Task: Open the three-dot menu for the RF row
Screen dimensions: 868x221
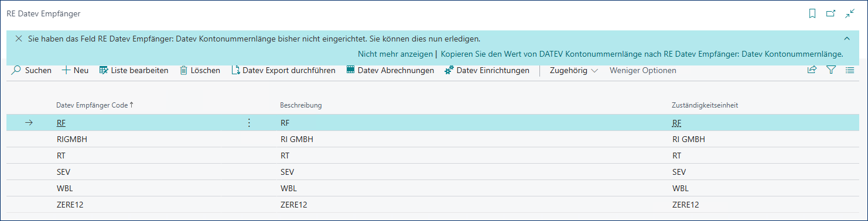Action: (x=249, y=123)
